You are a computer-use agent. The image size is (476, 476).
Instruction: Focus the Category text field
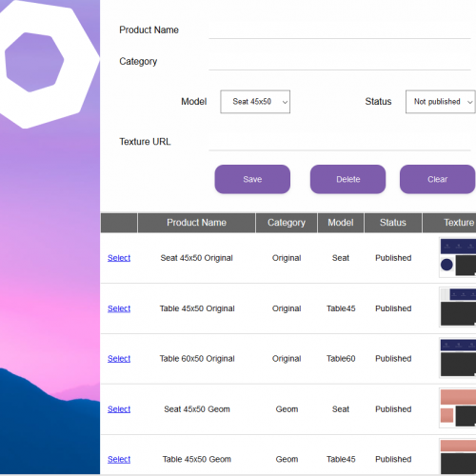[340, 62]
